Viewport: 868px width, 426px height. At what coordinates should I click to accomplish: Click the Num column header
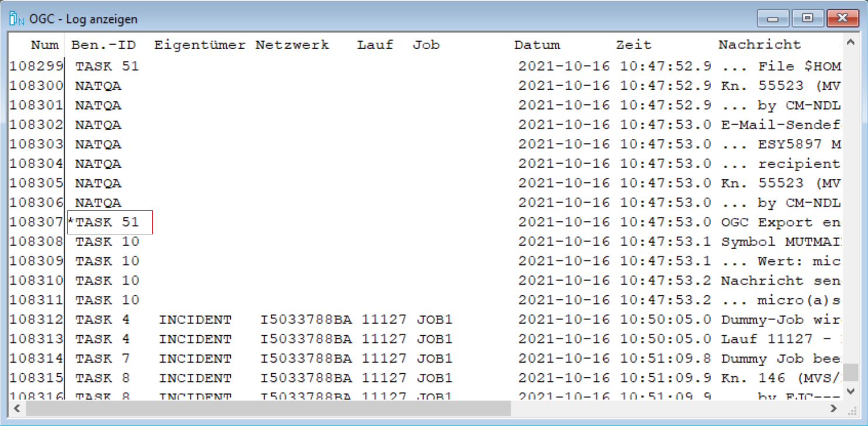coord(45,45)
